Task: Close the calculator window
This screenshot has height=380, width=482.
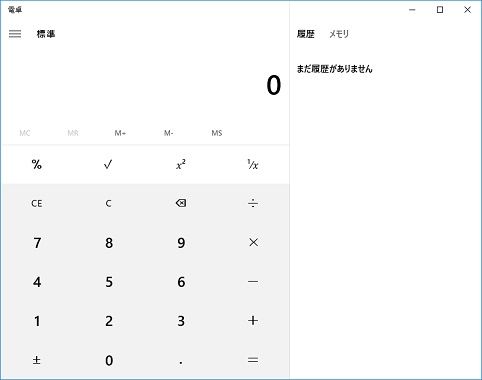Action: tap(467, 10)
